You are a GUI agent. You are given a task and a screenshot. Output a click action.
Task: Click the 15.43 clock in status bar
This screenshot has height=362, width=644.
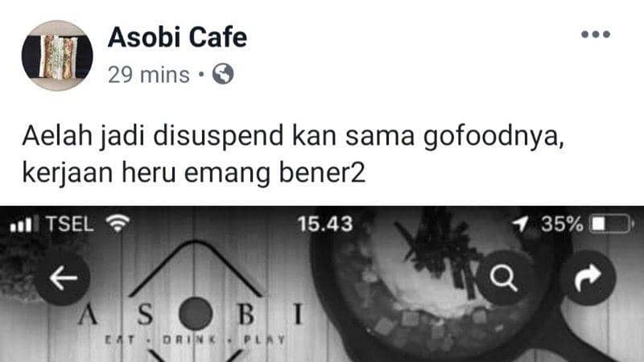click(x=325, y=224)
